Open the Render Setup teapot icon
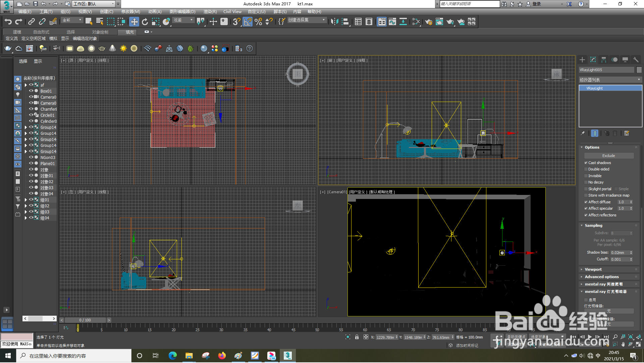 tap(428, 22)
